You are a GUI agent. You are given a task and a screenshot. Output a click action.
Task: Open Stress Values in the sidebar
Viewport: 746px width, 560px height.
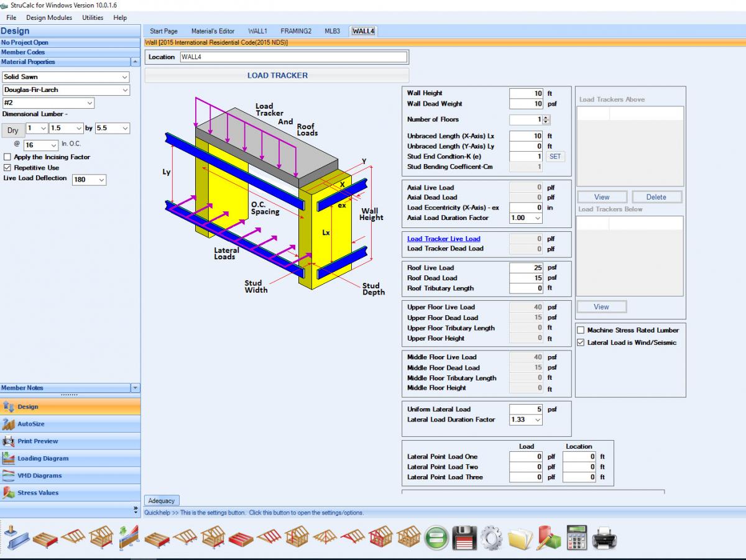coord(70,493)
